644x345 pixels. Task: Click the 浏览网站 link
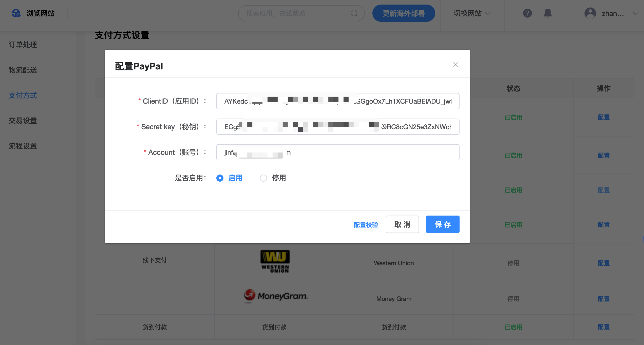(41, 13)
